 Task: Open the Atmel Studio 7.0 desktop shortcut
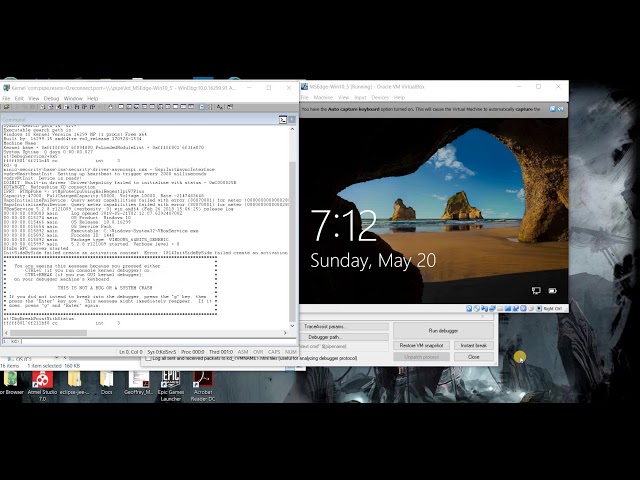tap(42, 386)
